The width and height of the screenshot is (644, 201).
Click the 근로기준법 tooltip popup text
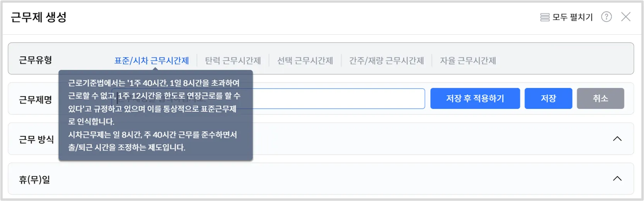point(155,116)
